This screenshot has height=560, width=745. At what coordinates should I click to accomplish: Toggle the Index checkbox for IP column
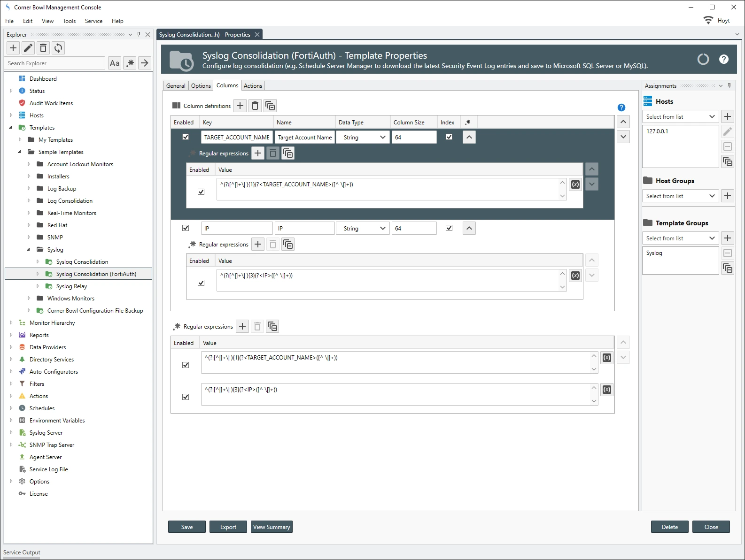point(449,228)
